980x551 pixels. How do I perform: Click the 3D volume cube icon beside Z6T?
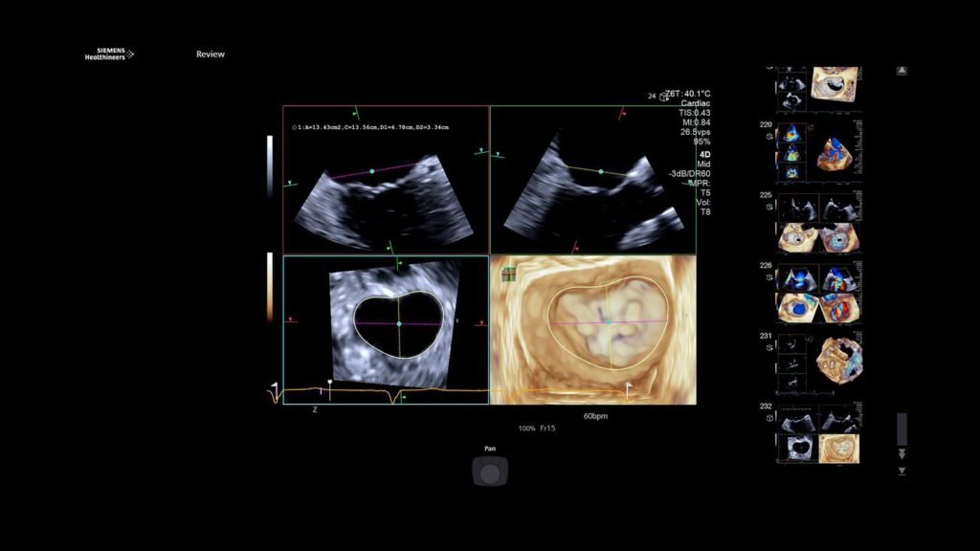click(664, 96)
